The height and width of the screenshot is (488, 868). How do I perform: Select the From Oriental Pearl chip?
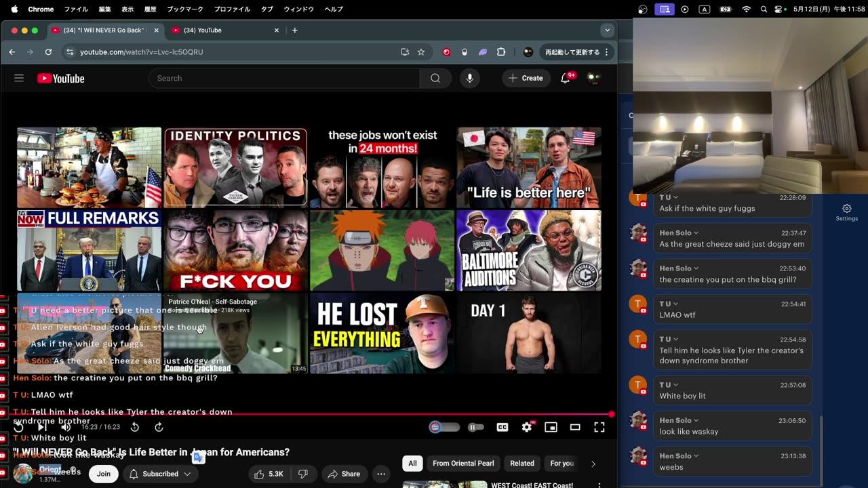(463, 464)
